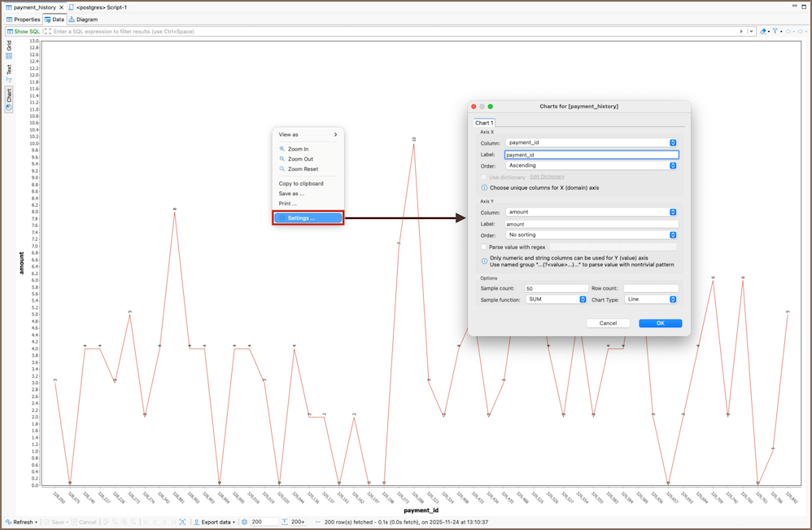
Task: Open the Axis X Column dropdown
Action: click(591, 142)
